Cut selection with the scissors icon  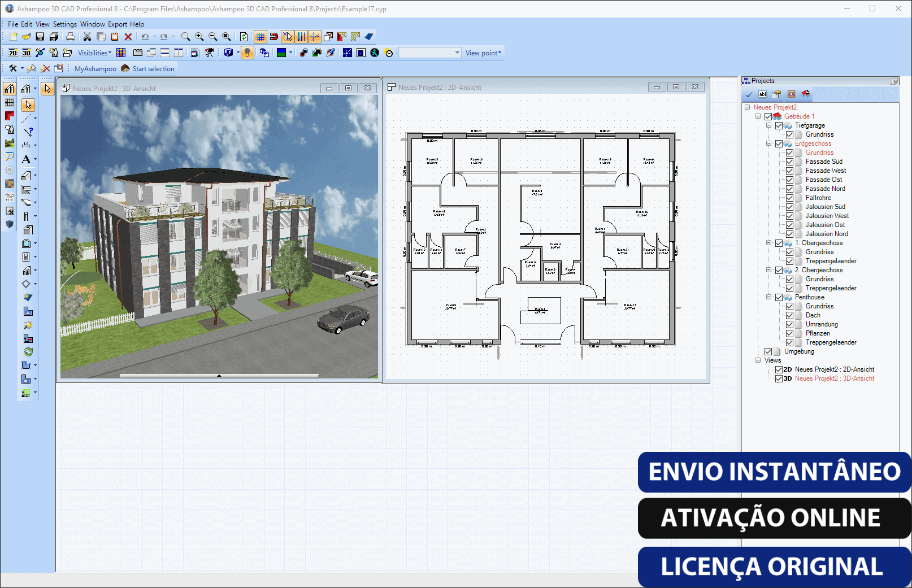[x=87, y=37]
